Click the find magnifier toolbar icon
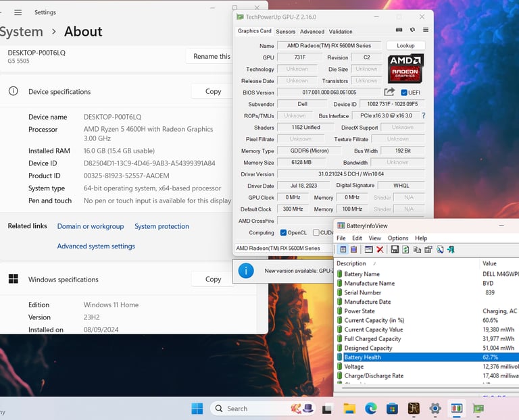The image size is (519, 420). [x=439, y=249]
